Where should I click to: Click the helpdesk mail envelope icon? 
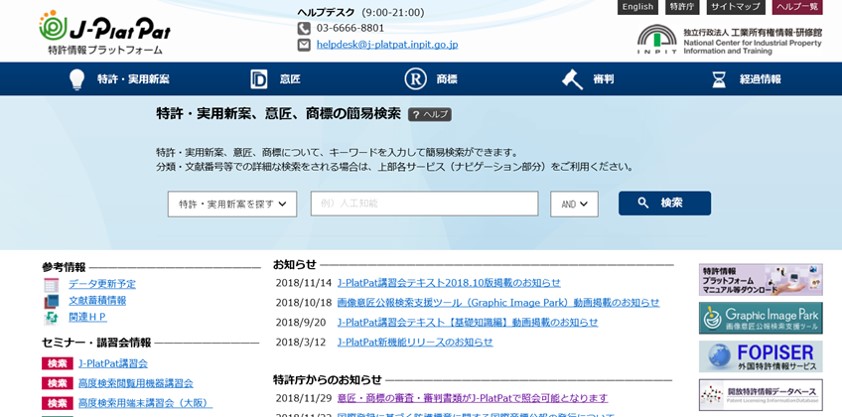click(x=304, y=45)
